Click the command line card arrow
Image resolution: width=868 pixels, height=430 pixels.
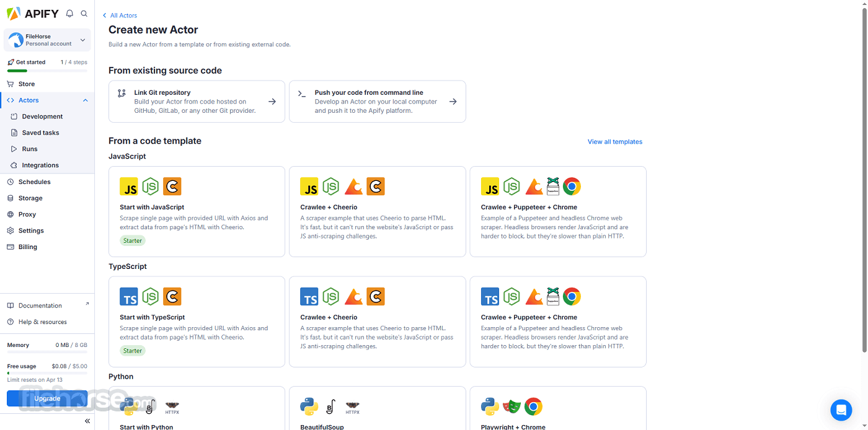[x=453, y=102]
